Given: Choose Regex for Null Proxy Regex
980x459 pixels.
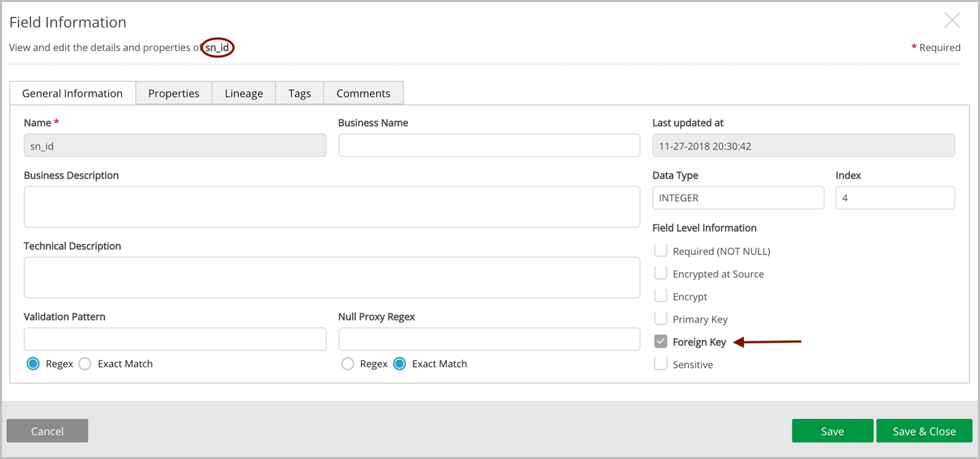Looking at the screenshot, I should tap(348, 364).
